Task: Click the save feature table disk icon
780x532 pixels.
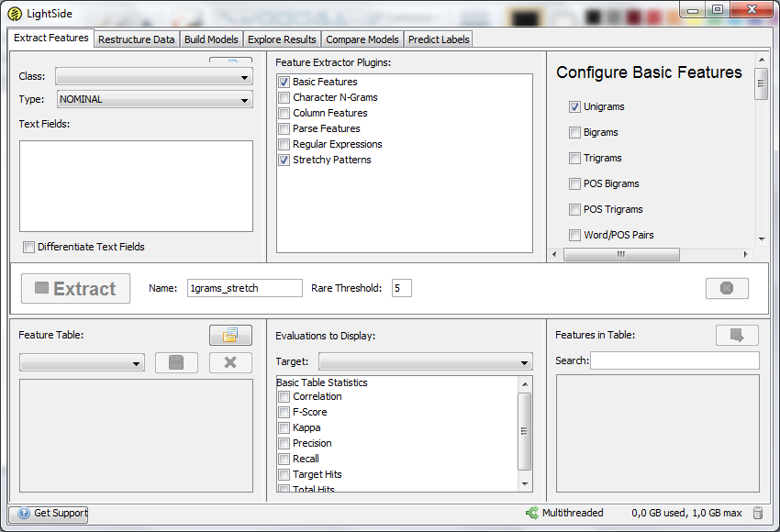Action: click(x=176, y=362)
